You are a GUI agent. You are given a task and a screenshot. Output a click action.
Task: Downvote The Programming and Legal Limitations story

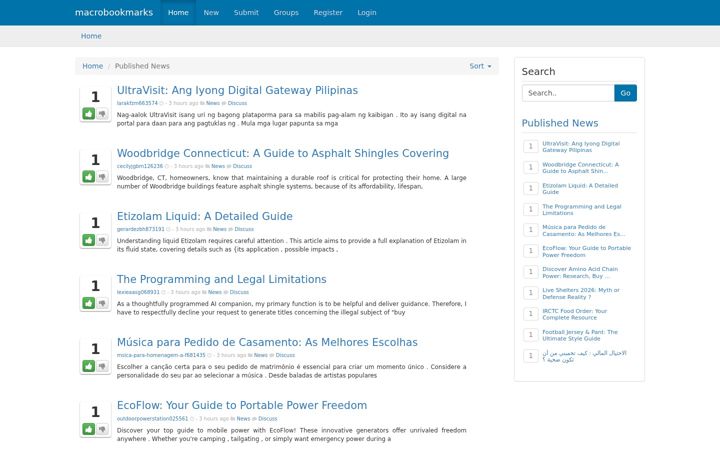[102, 303]
